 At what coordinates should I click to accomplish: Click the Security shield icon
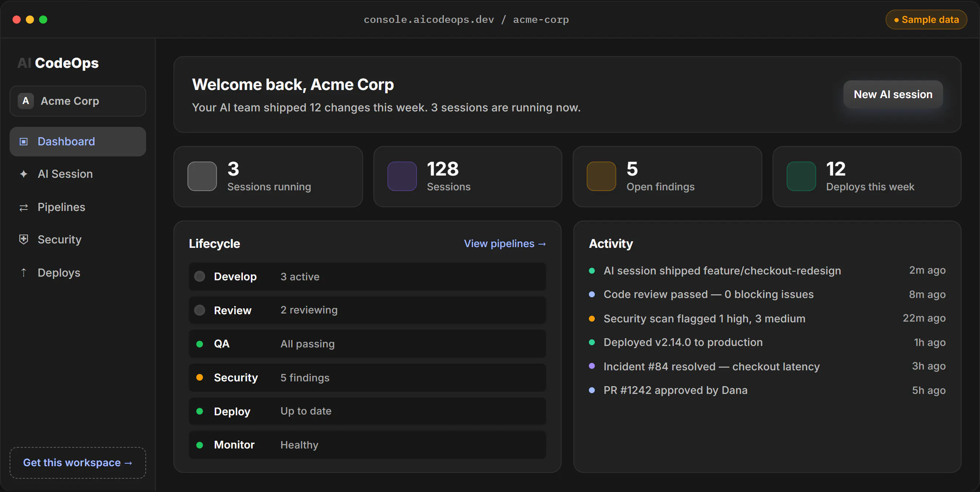coord(24,239)
